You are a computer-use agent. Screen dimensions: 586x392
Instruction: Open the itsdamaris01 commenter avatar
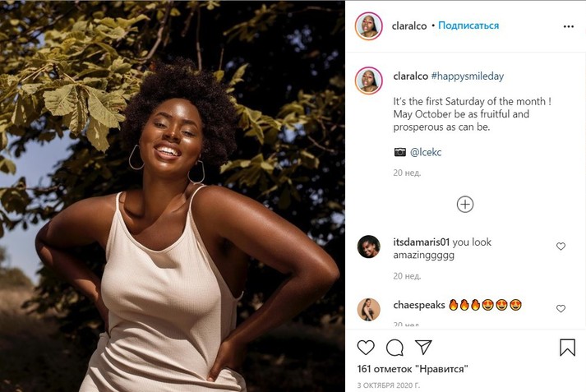point(369,247)
